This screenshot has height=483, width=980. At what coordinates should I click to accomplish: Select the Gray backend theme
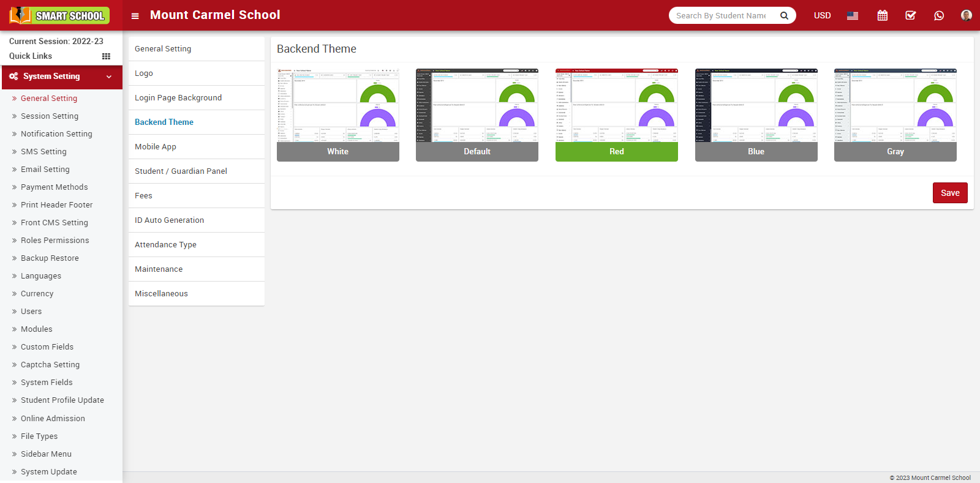pyautogui.click(x=895, y=115)
